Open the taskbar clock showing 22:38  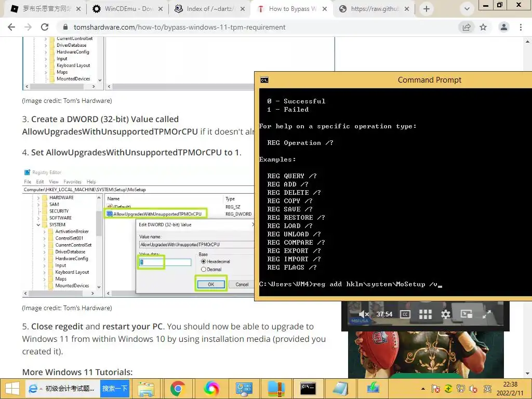point(510,389)
